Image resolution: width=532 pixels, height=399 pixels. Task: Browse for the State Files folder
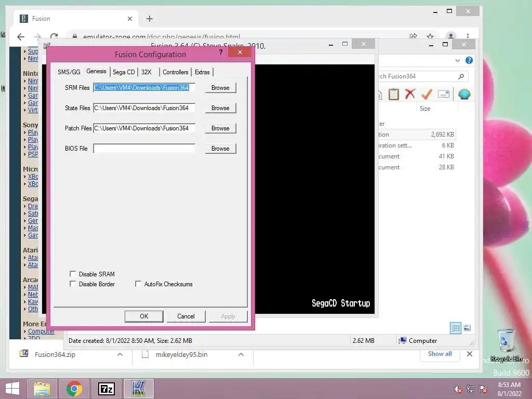point(220,108)
